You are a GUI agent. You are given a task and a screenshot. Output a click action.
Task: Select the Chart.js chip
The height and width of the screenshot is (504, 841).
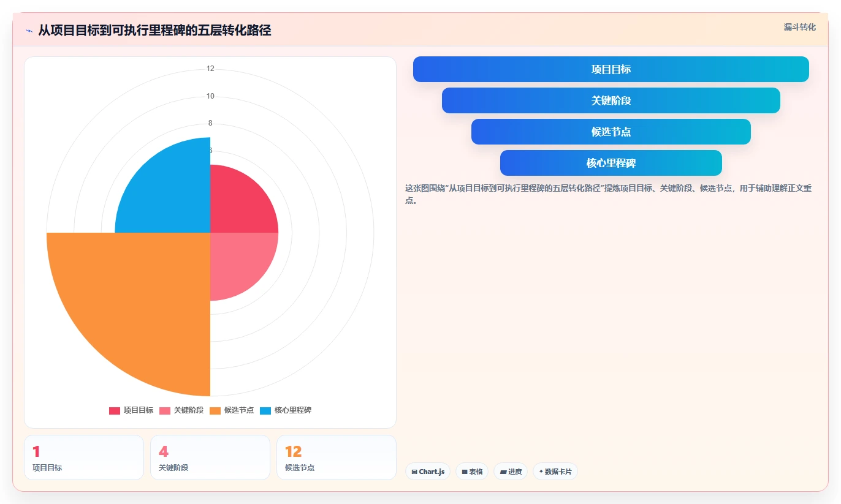coord(427,472)
